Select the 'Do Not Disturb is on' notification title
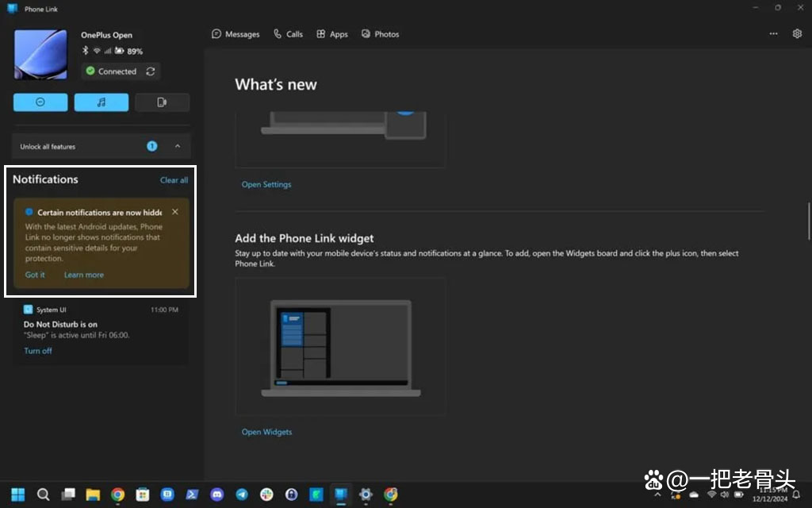This screenshot has height=508, width=812. click(x=60, y=324)
